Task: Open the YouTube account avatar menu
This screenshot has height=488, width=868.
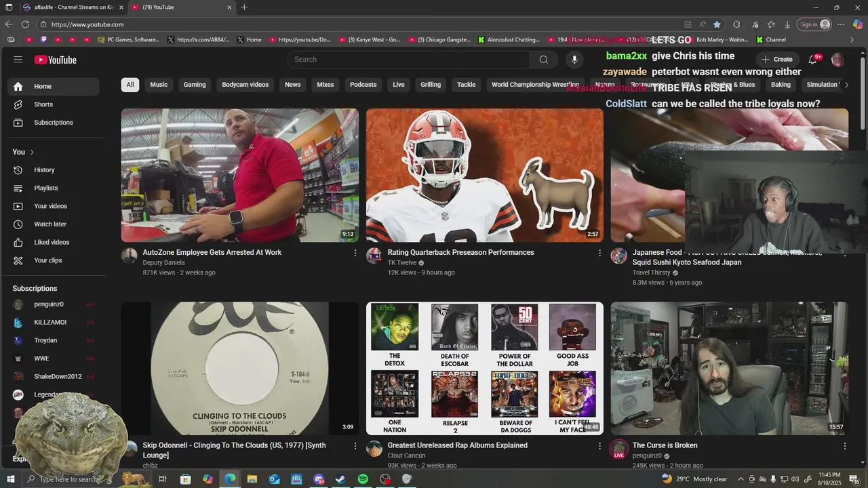Action: click(x=837, y=60)
